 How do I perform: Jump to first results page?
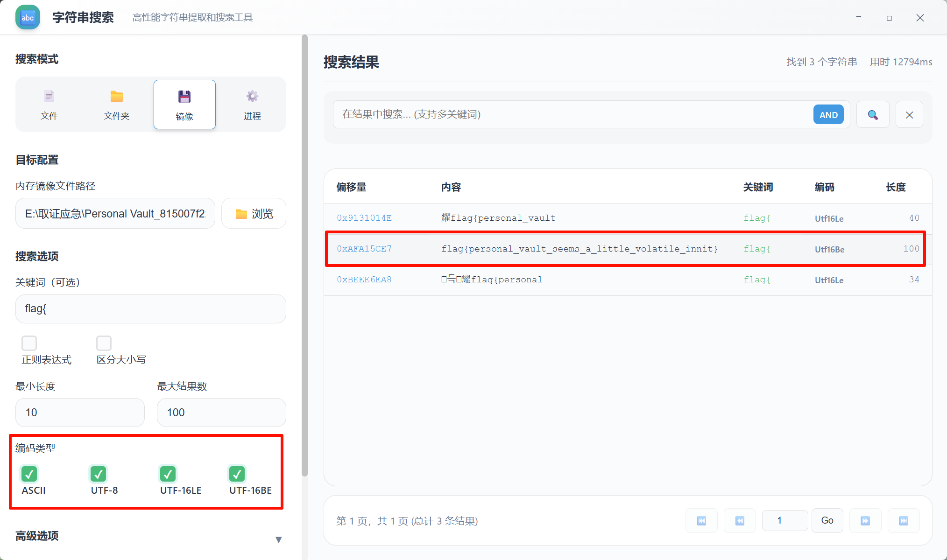(701, 521)
